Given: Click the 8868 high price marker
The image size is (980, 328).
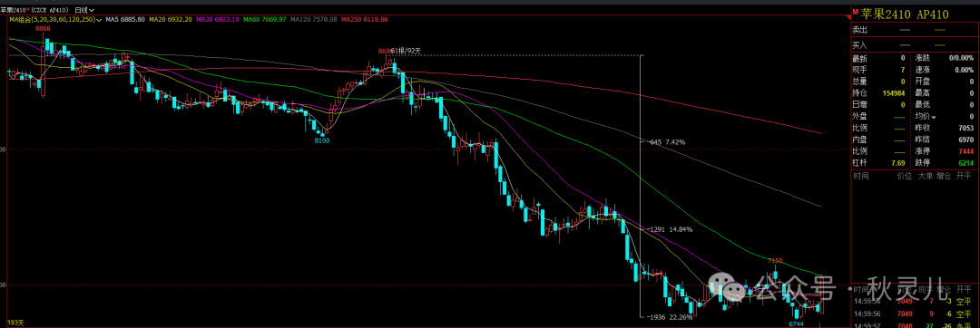Looking at the screenshot, I should click(x=44, y=29).
